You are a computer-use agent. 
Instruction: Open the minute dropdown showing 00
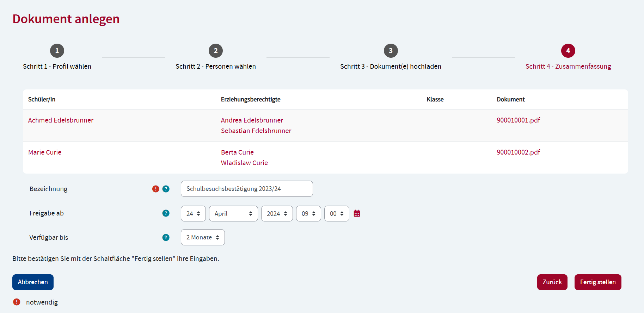point(337,214)
